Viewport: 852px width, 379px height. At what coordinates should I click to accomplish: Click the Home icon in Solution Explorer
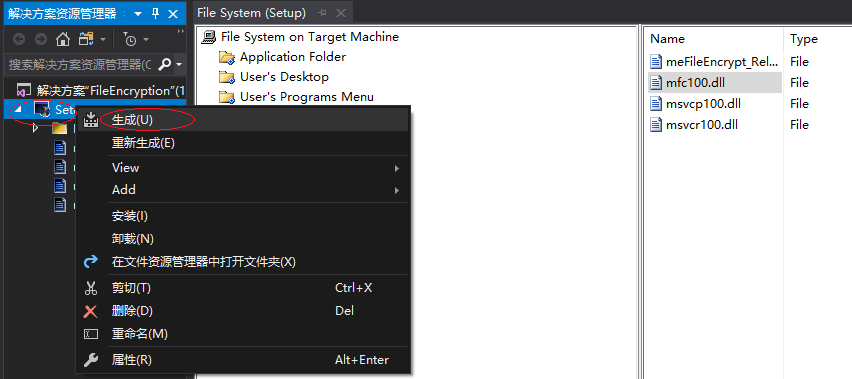click(63, 39)
